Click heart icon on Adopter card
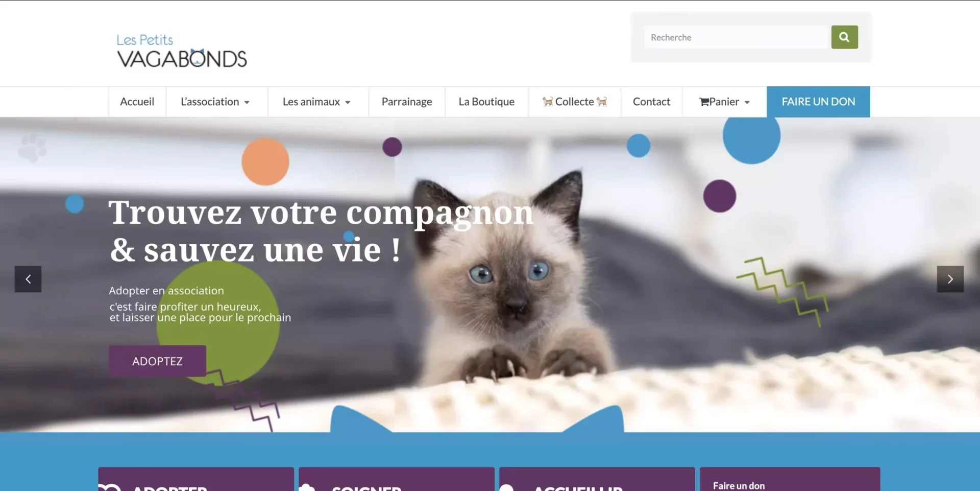 (x=110, y=487)
